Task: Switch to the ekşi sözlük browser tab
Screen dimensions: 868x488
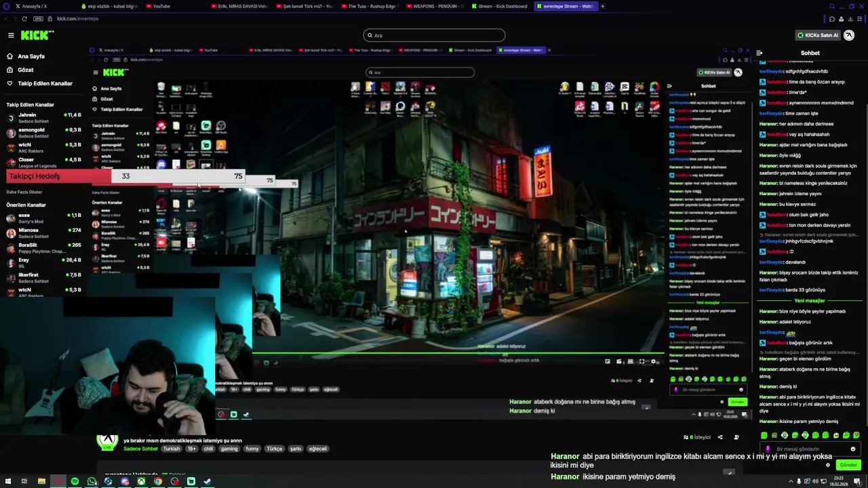Action: pyautogui.click(x=108, y=6)
